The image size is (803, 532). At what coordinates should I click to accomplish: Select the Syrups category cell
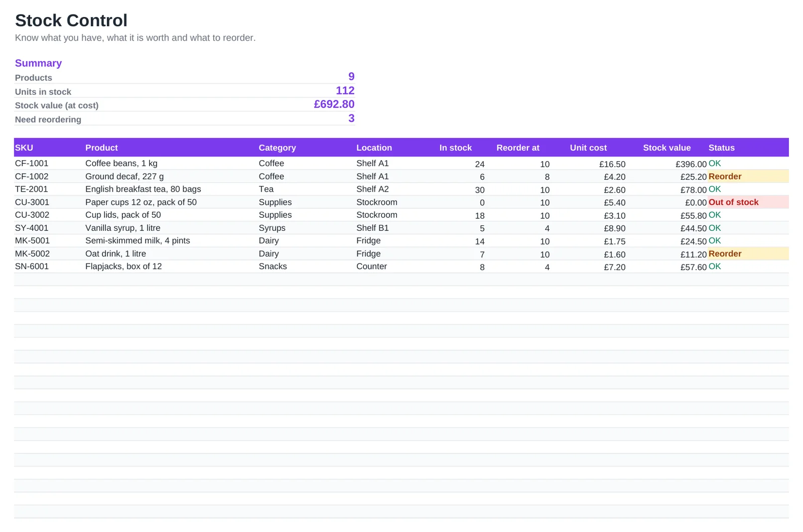pyautogui.click(x=272, y=227)
